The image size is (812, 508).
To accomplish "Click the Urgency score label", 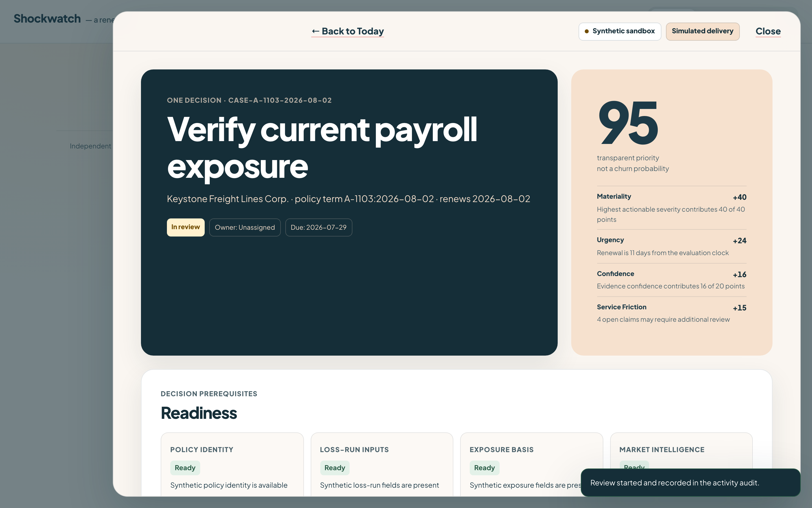I will (610, 240).
